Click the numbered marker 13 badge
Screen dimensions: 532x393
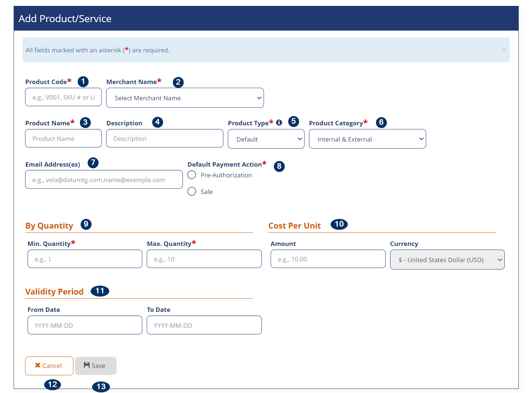coord(101,386)
